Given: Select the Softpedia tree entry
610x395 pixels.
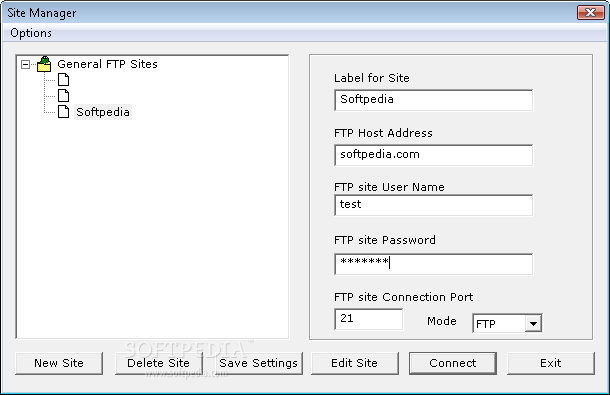Looking at the screenshot, I should pos(103,112).
